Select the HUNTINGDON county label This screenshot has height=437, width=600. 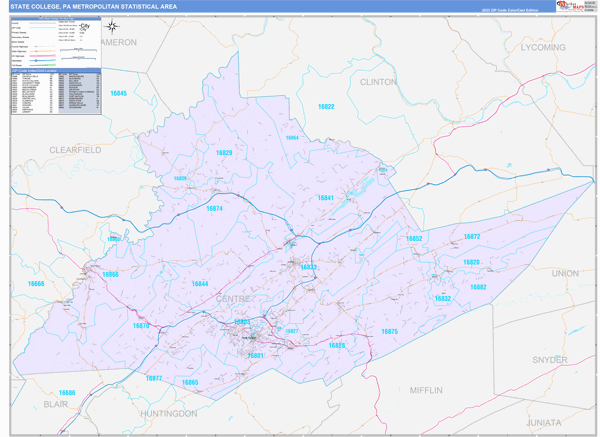tap(169, 413)
